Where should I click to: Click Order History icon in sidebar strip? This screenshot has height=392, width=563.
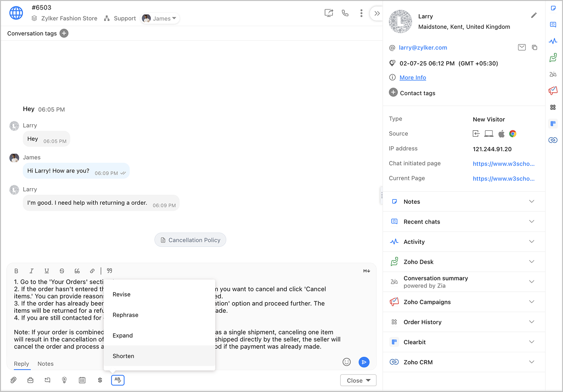click(x=553, y=107)
